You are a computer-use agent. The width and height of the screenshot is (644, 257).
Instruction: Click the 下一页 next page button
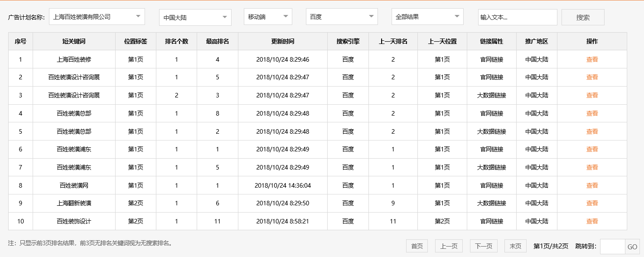point(484,246)
